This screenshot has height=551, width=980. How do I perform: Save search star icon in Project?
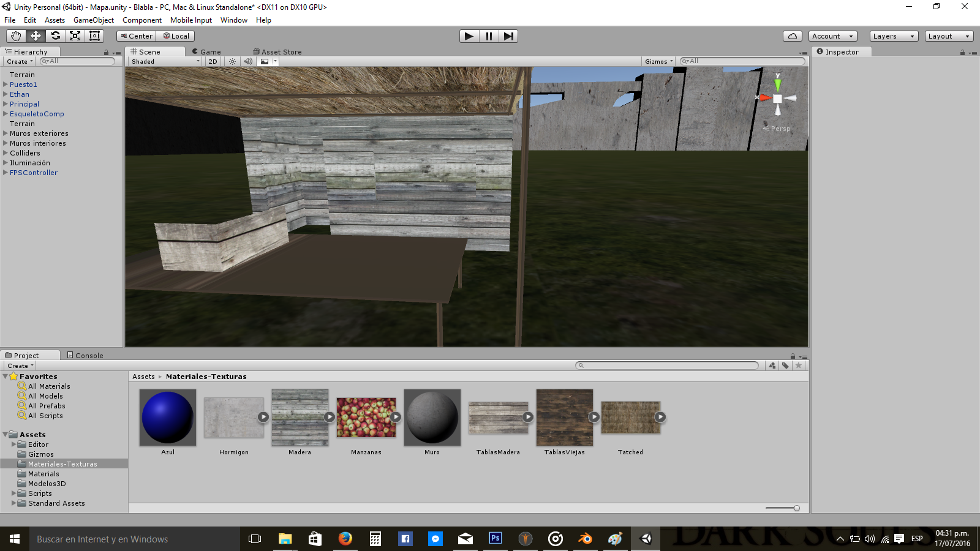pos(799,365)
